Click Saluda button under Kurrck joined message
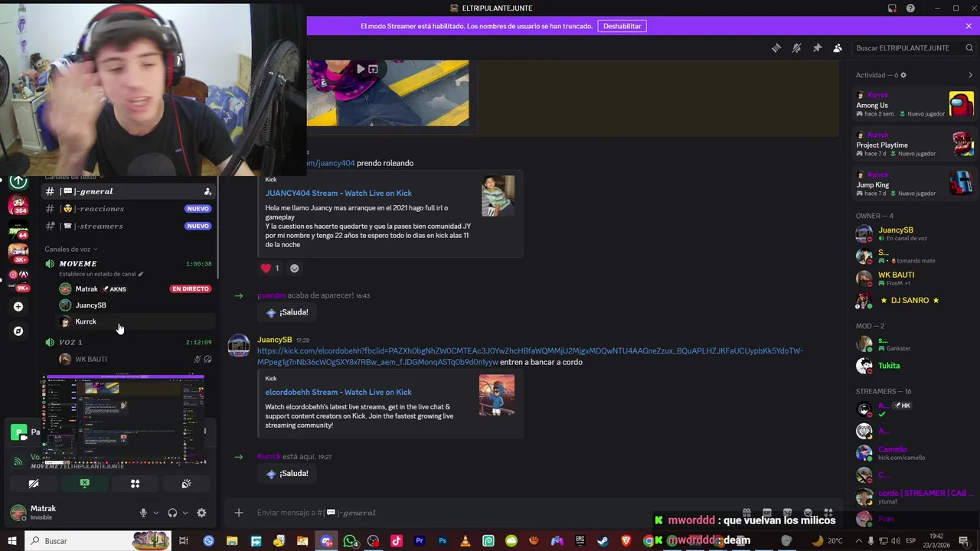This screenshot has height=551, width=980. coord(286,474)
